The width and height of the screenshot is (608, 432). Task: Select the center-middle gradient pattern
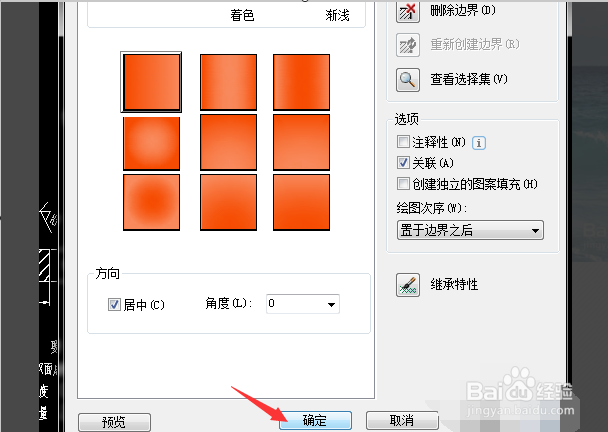[x=228, y=142]
